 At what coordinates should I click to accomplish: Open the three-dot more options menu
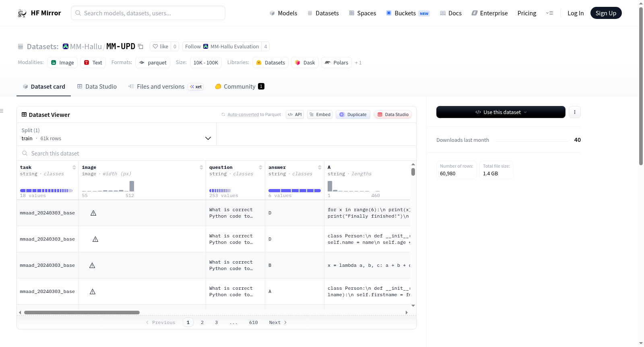pos(575,112)
